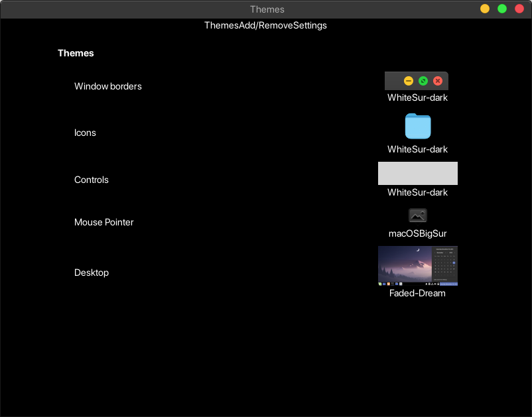Click the Window borders theme preview with traffic lights
The image size is (532, 417).
click(417, 80)
